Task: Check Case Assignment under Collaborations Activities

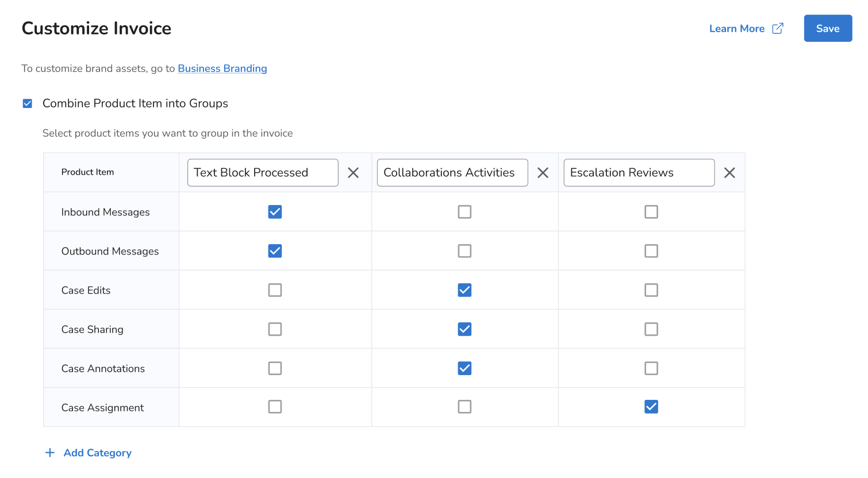Action: (464, 407)
